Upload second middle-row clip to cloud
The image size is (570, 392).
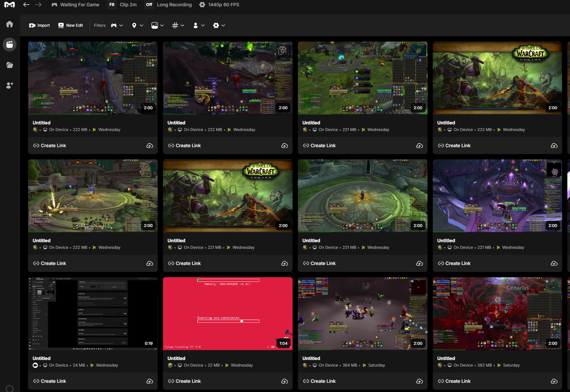285,263
